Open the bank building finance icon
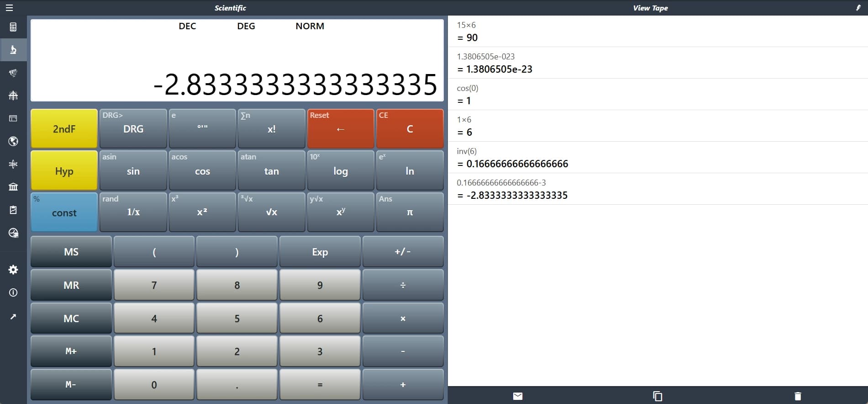The height and width of the screenshot is (404, 868). pos(13,187)
